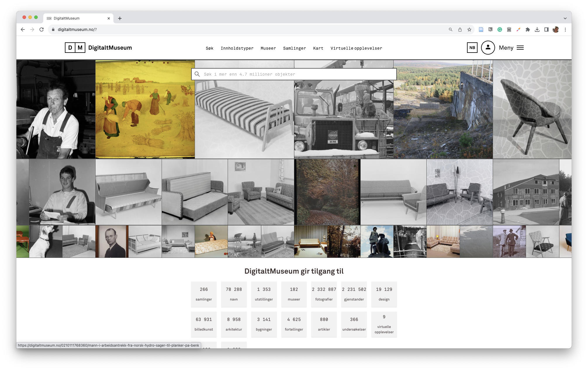Viewport: 588px width, 370px height.
Task: Open the user account profile icon
Action: (488, 48)
